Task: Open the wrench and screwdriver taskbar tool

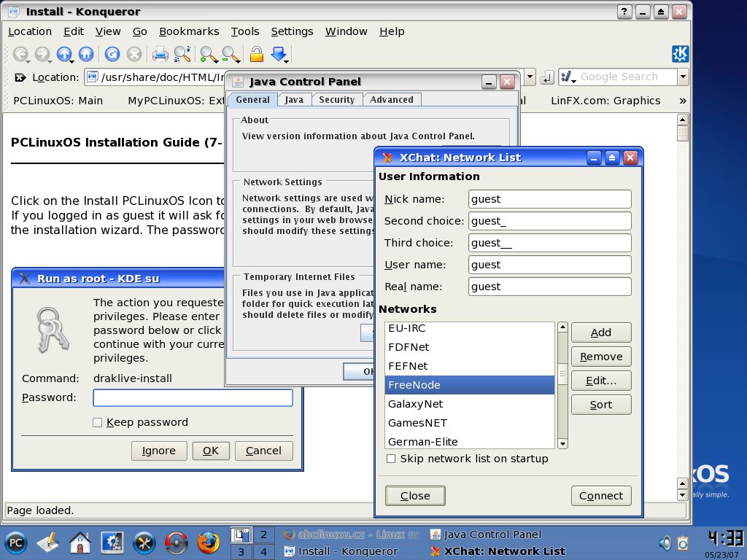Action: click(144, 542)
